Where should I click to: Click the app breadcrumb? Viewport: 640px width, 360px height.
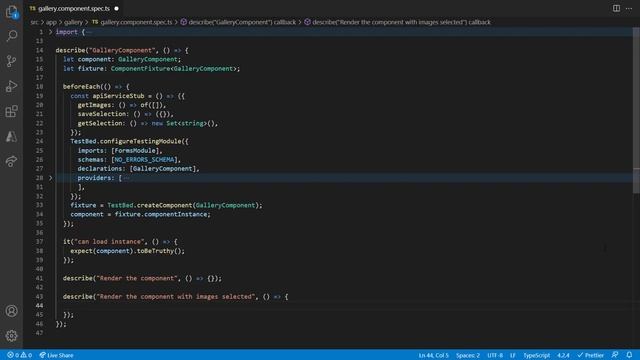pos(51,22)
